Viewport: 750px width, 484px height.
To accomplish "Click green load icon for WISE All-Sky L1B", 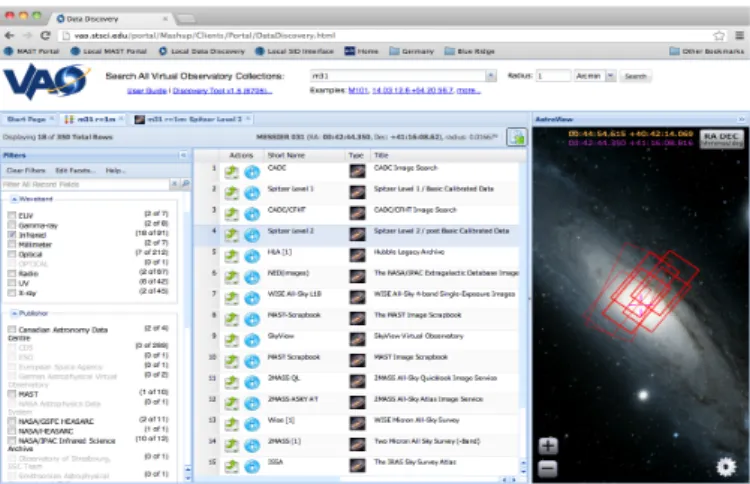I will point(232,298).
